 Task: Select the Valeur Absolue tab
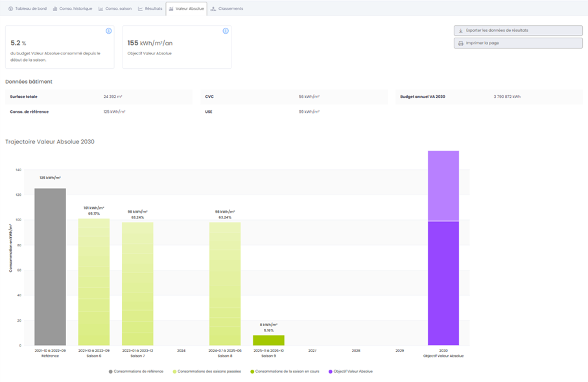tap(187, 9)
